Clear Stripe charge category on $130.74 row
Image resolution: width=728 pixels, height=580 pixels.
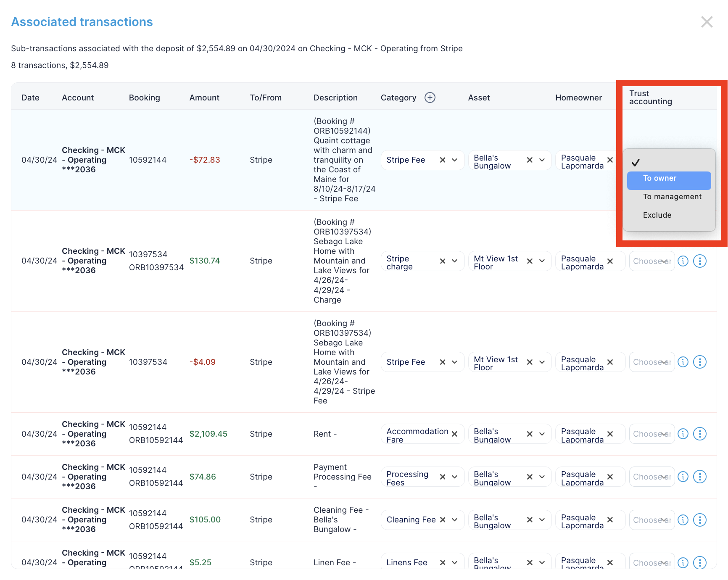coord(443,261)
